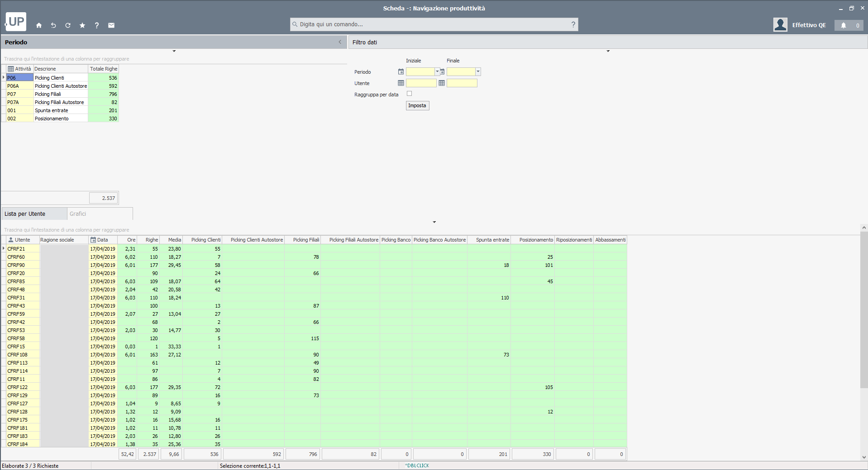This screenshot has width=868, height=470.
Task: Click the notification count 0 badge
Action: [x=858, y=25]
